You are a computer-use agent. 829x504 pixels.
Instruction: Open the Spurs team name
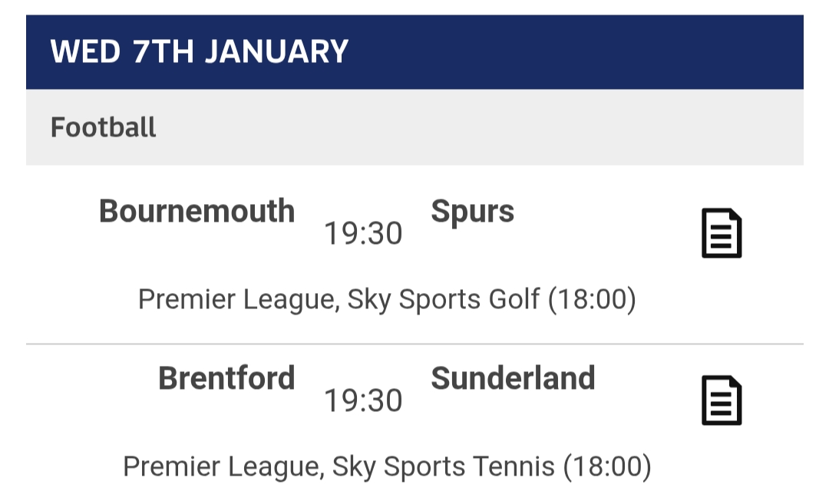coord(472,211)
